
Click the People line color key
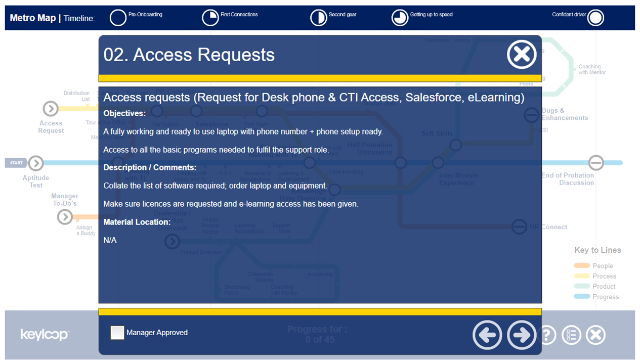point(582,265)
